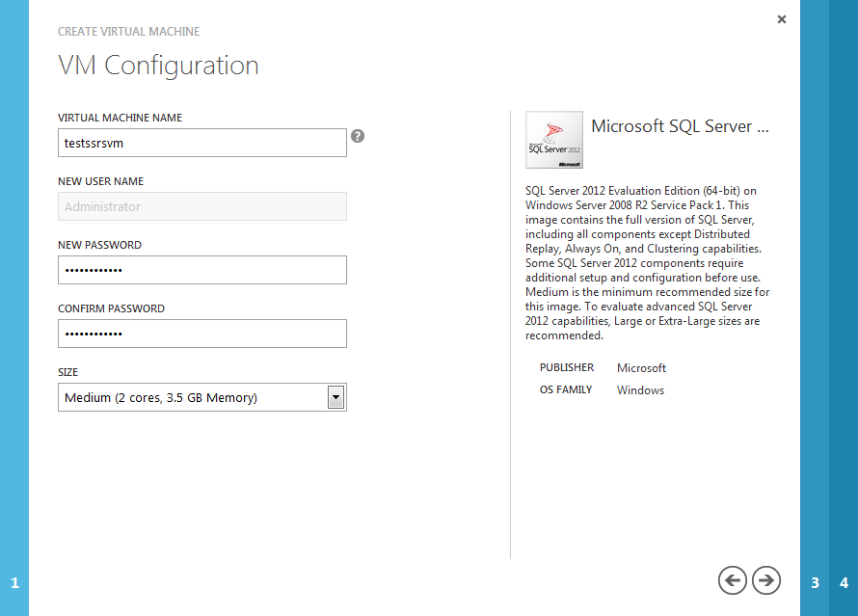Jump to wizard step 1
This screenshot has width=858, height=616.
point(14,582)
